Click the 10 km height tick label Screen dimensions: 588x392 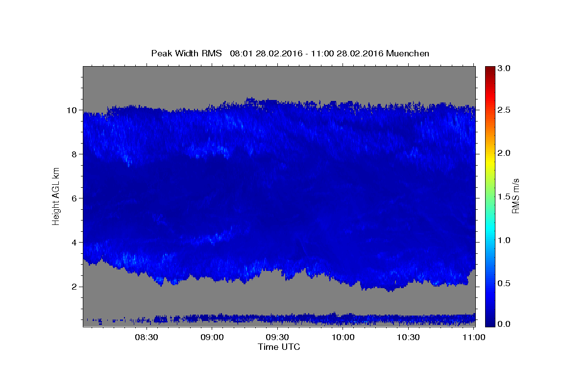73,110
